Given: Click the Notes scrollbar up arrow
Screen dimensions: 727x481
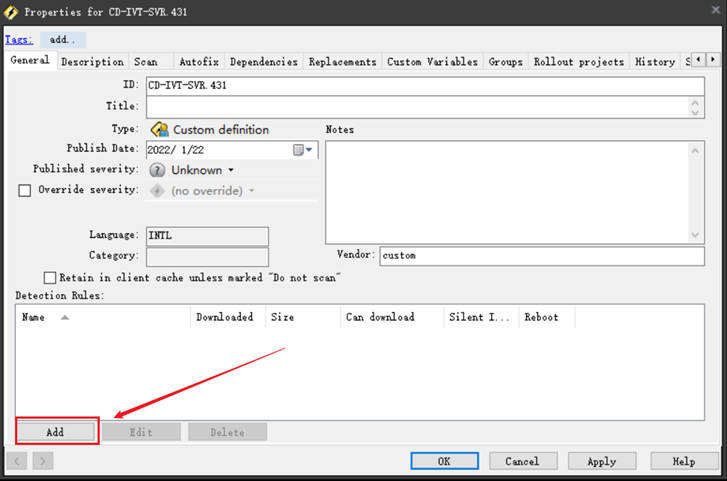Looking at the screenshot, I should tap(696, 150).
